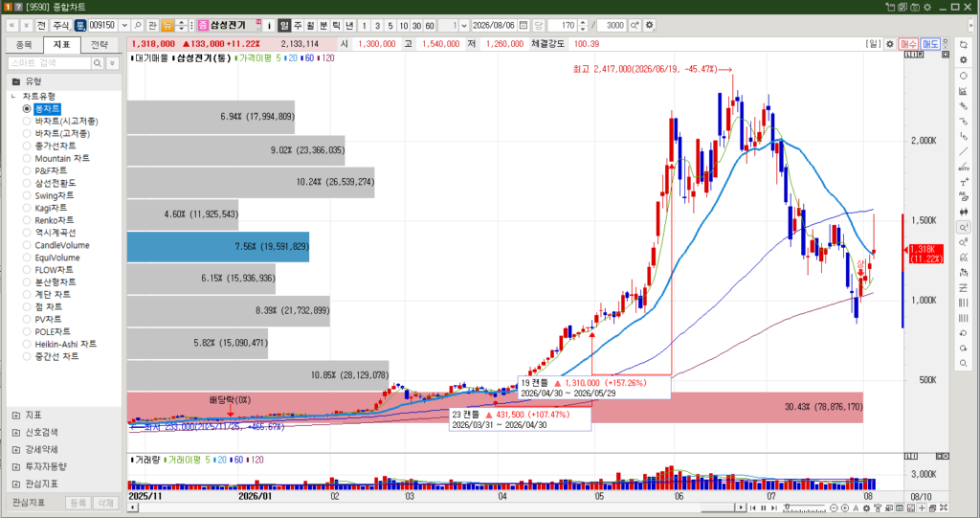Click the fullscreen expand icon in bottom bar
Viewport: 980px width, 518px height.
pos(944,508)
